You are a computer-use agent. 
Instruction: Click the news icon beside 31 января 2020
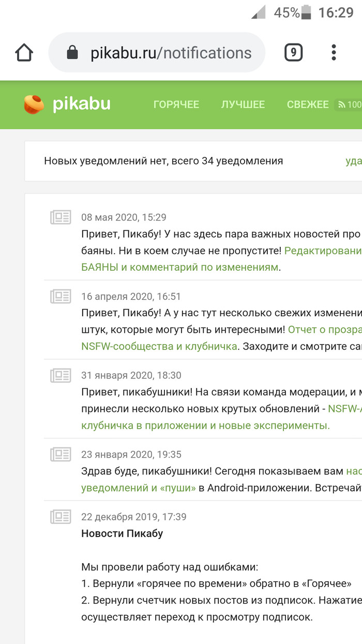pos(61,375)
